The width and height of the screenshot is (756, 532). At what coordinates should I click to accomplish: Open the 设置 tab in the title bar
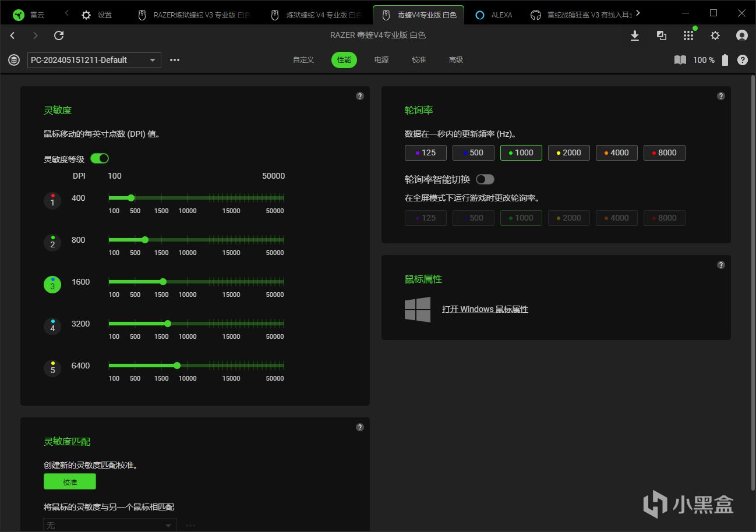click(97, 15)
